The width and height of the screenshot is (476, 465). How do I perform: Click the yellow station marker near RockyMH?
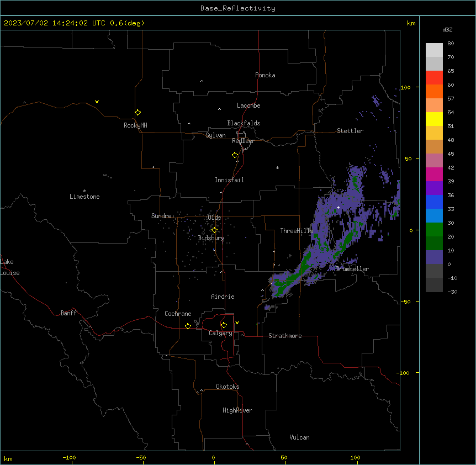click(138, 113)
